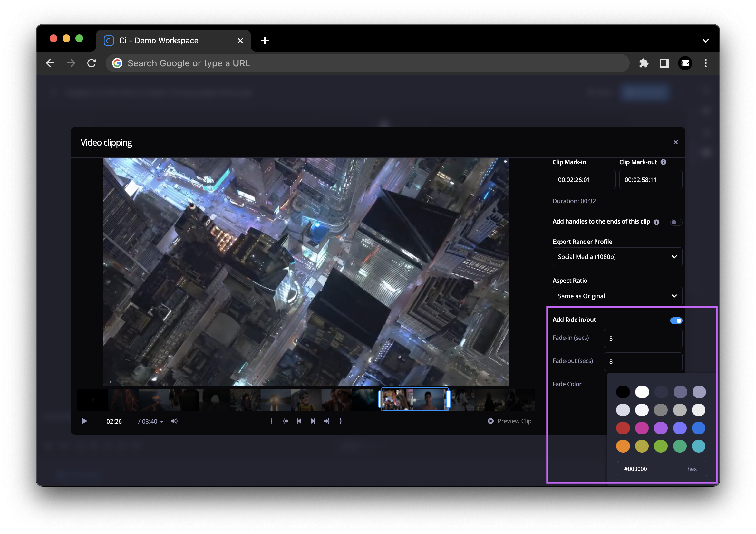Enable Add handles to clip ends toggle
The width and height of the screenshot is (756, 534).
click(676, 222)
